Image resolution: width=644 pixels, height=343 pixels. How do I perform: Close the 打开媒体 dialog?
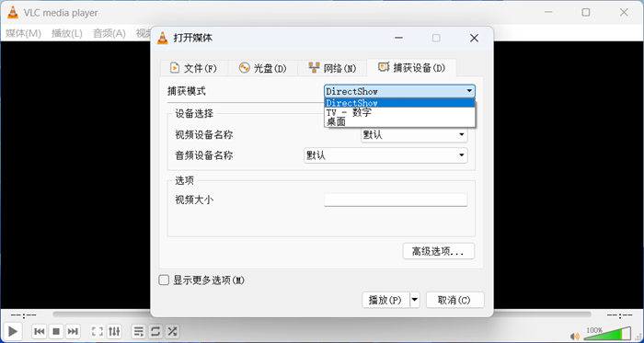click(474, 38)
